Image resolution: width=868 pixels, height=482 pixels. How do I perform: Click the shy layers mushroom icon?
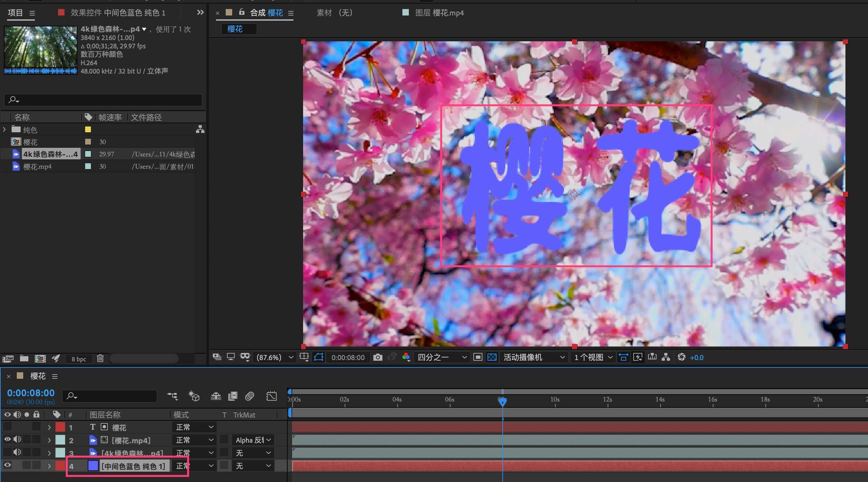click(x=216, y=396)
